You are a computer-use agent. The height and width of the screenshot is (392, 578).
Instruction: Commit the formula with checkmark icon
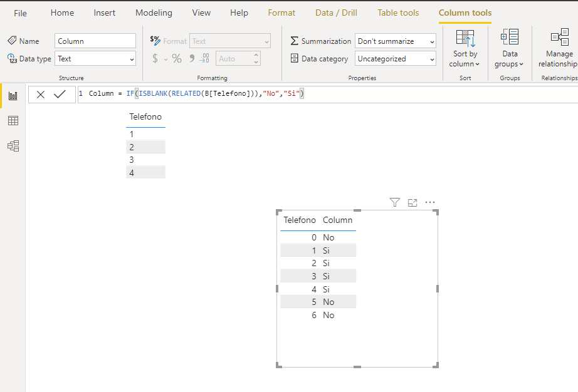tap(60, 94)
